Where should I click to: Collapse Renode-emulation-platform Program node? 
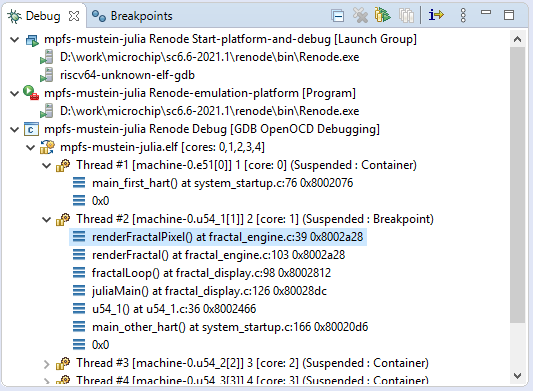14,94
